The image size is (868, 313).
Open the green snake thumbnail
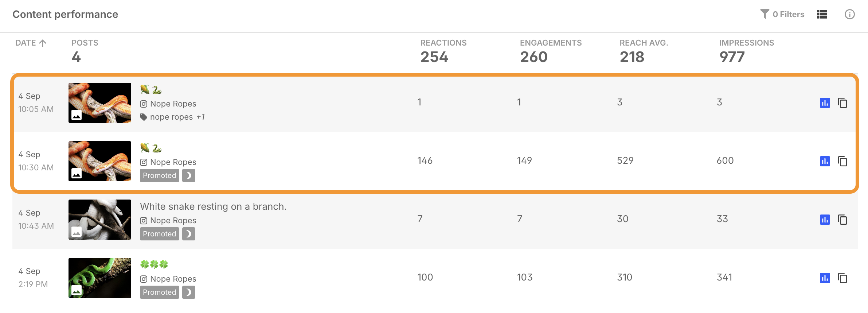click(x=100, y=278)
